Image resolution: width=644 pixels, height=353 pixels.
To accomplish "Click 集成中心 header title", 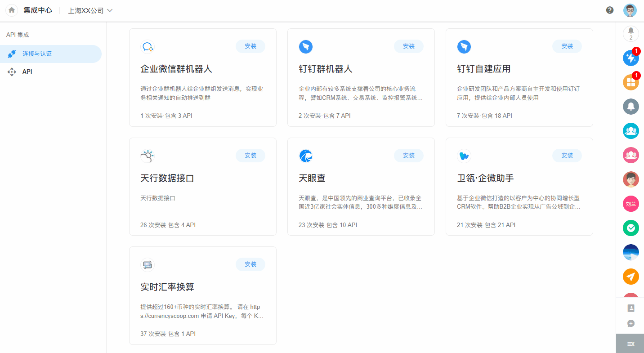I will [38, 10].
